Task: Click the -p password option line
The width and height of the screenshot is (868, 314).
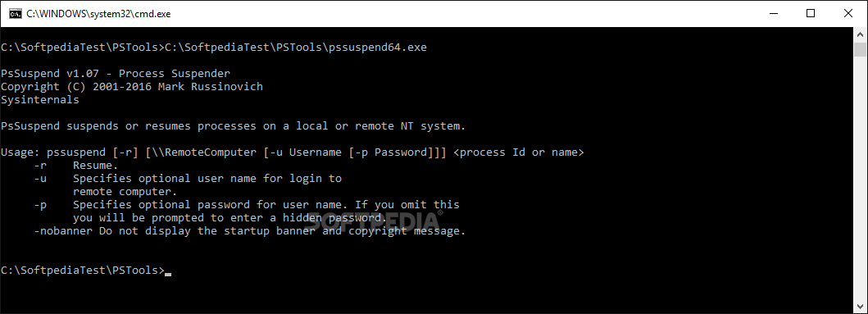Action: [x=247, y=205]
